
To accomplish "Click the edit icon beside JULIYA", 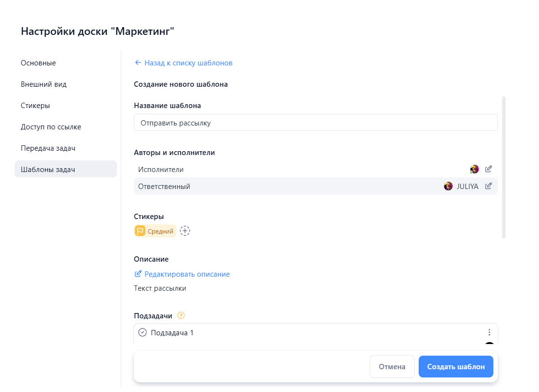I will pos(489,186).
